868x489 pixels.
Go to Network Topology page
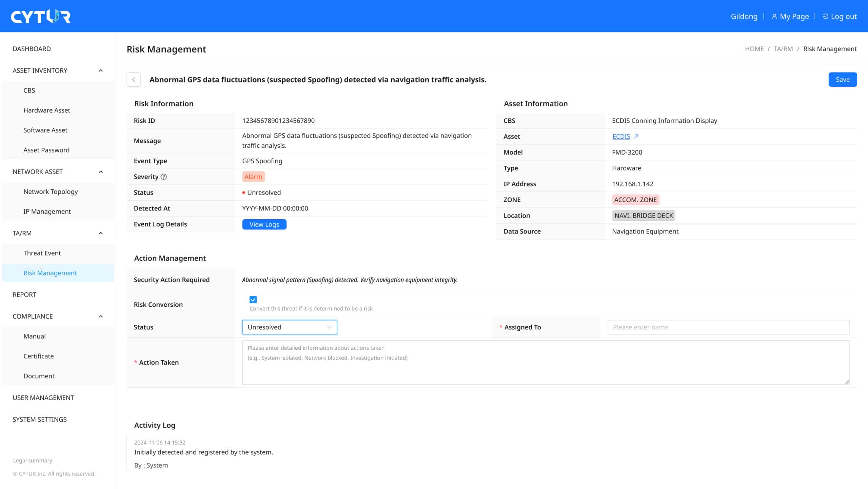51,191
